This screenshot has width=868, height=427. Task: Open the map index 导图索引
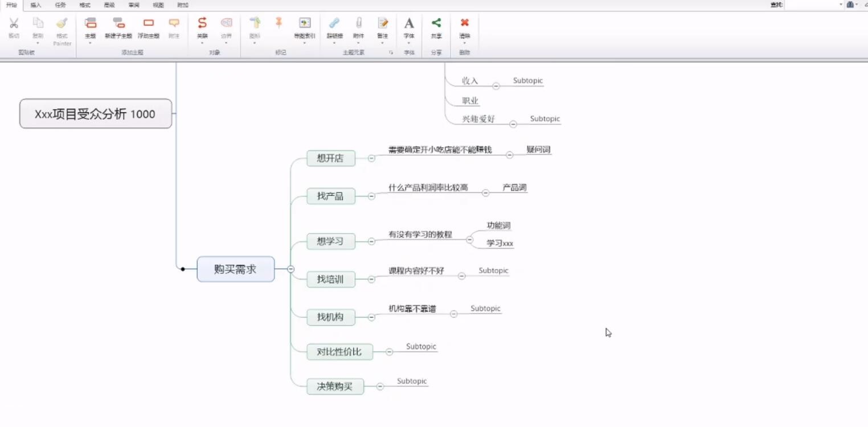click(305, 23)
